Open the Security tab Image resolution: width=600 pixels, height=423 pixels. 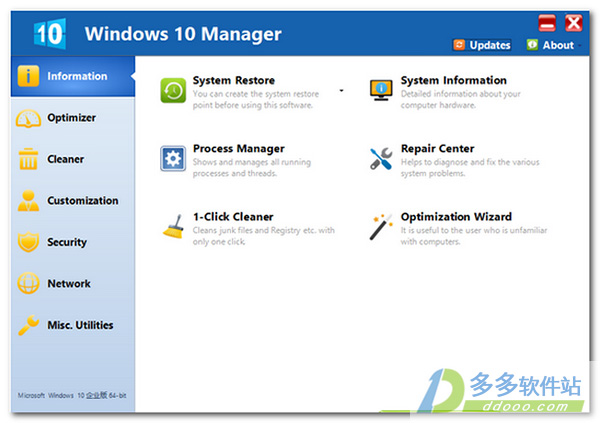click(73, 242)
